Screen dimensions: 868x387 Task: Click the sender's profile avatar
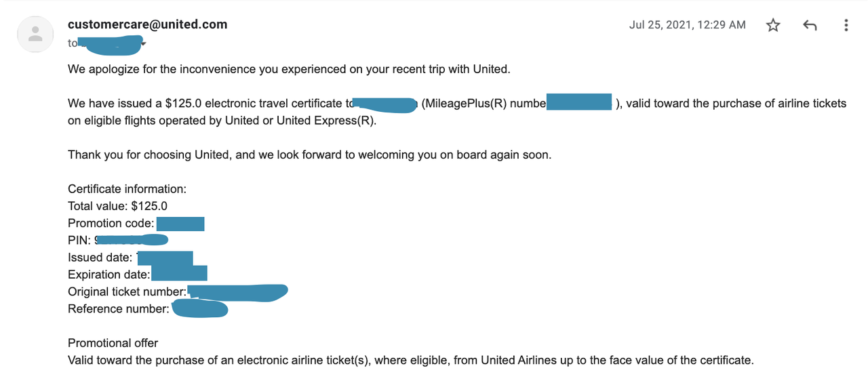click(x=35, y=34)
